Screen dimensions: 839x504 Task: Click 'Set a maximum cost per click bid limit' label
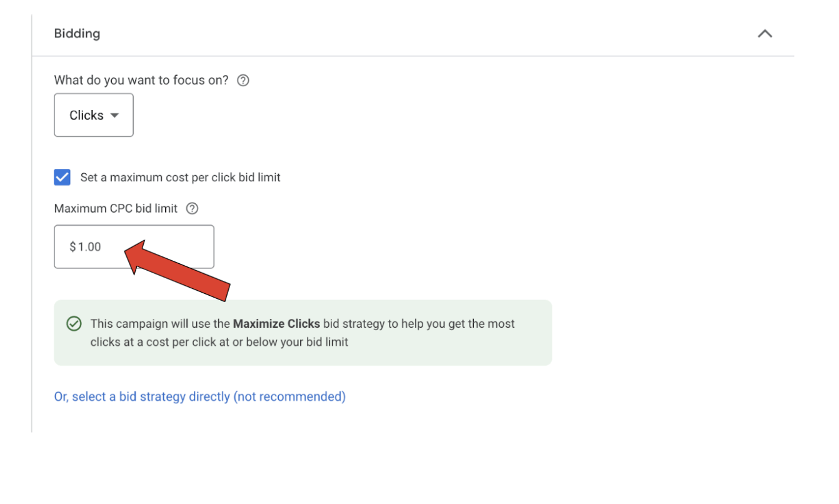[x=180, y=178]
